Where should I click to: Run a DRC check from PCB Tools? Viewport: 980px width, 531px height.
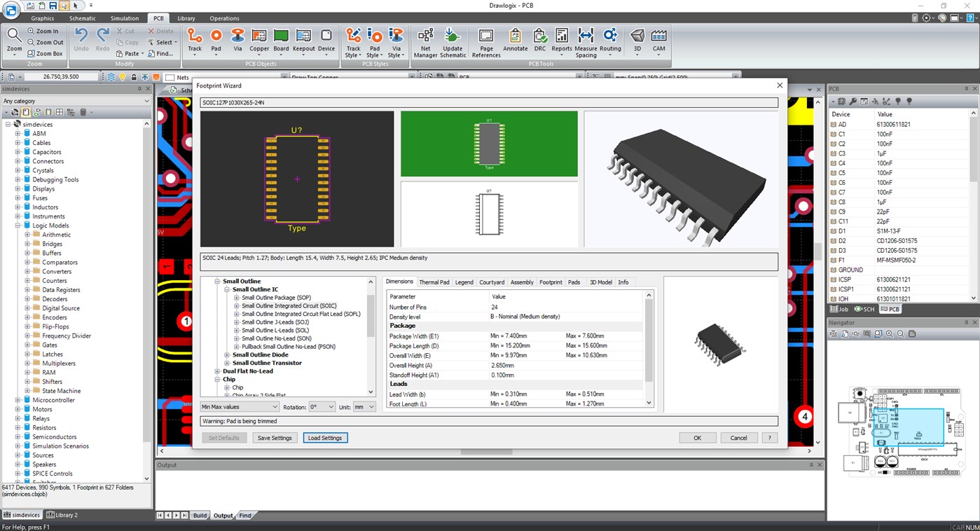539,40
